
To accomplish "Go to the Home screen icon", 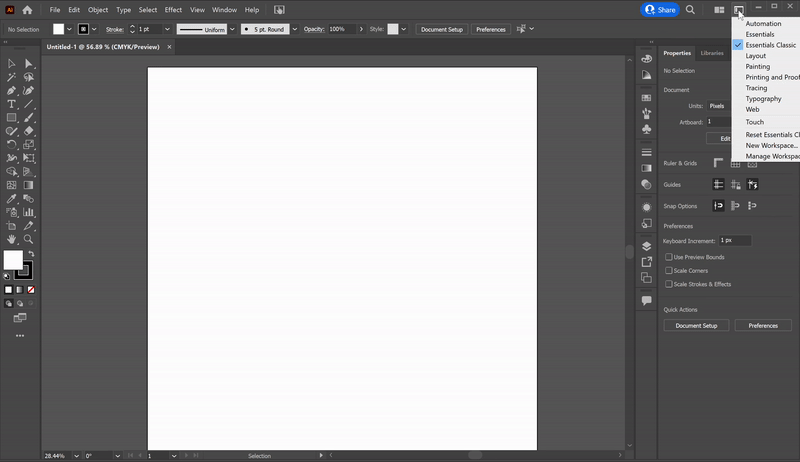I will [27, 9].
